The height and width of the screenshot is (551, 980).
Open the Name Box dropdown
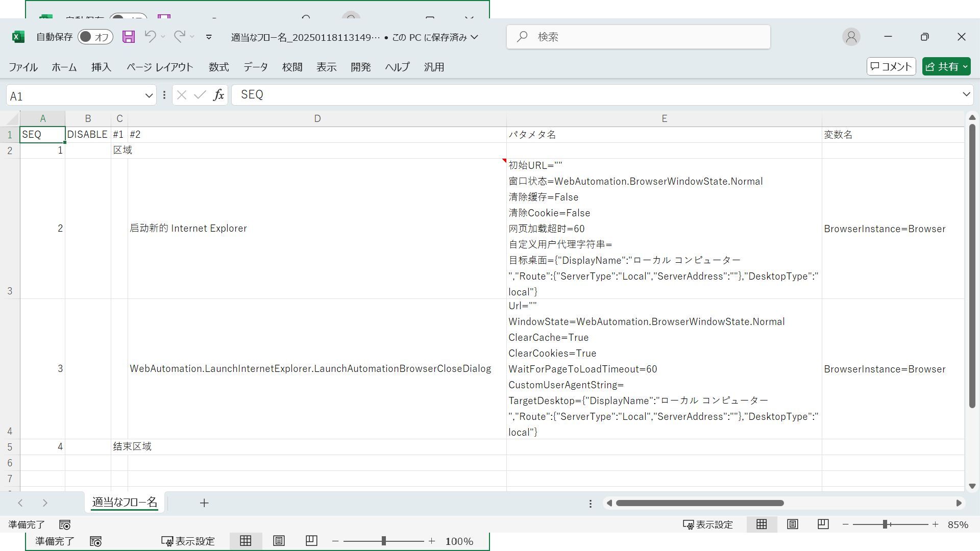(149, 95)
